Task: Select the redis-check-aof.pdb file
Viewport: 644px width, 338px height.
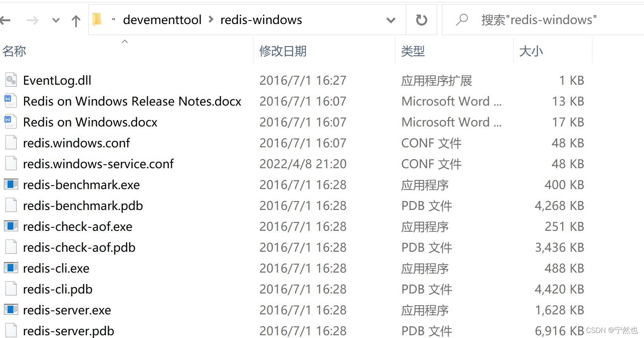Action: click(79, 247)
